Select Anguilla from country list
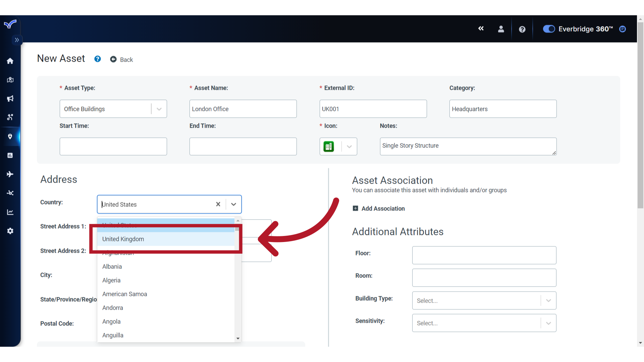The image size is (644, 362). click(x=166, y=335)
